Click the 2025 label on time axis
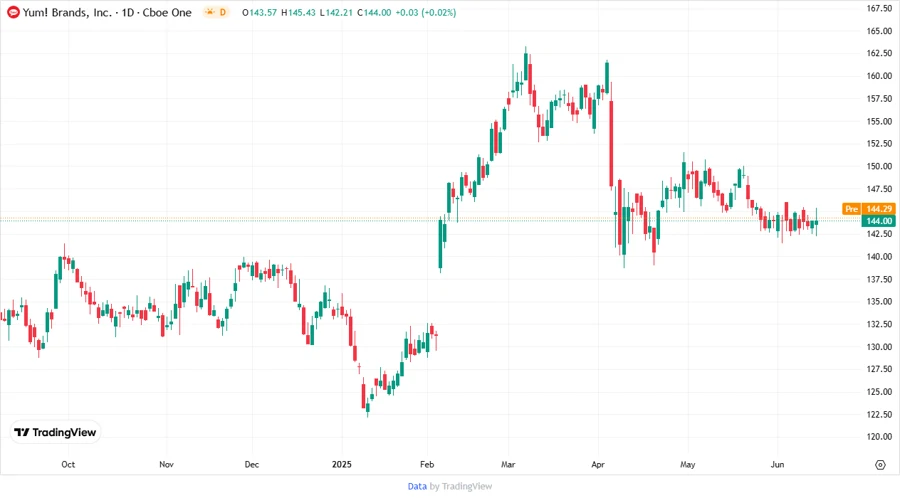 pyautogui.click(x=342, y=464)
